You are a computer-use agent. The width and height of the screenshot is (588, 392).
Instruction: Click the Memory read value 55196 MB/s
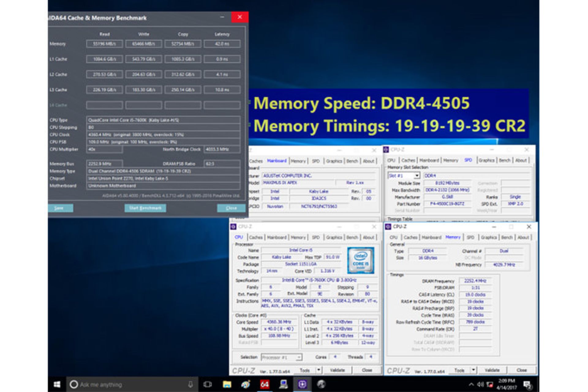(x=104, y=44)
